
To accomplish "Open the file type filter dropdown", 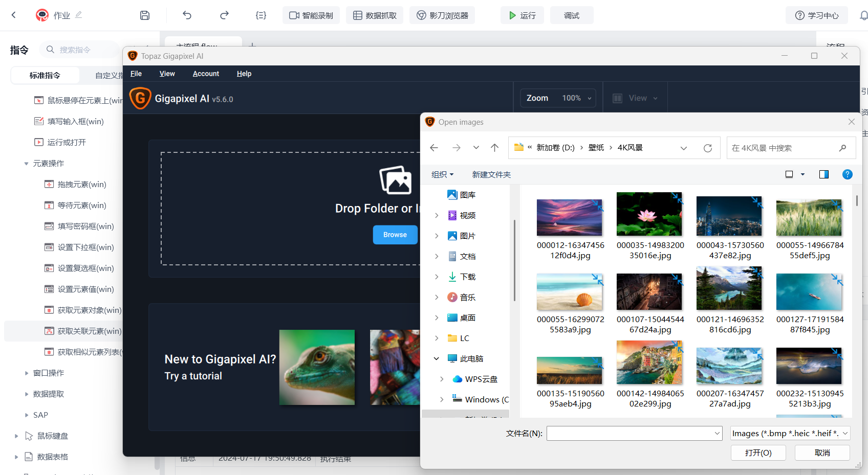I will (790, 434).
